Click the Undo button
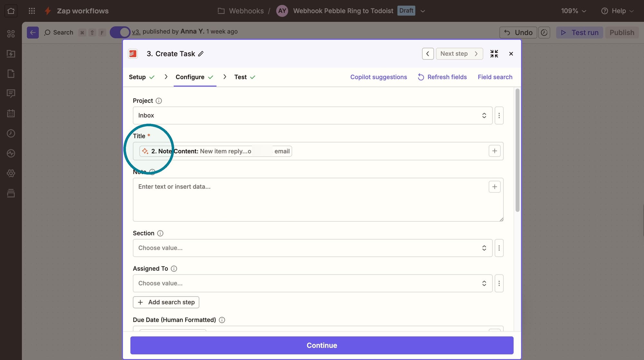 point(518,33)
